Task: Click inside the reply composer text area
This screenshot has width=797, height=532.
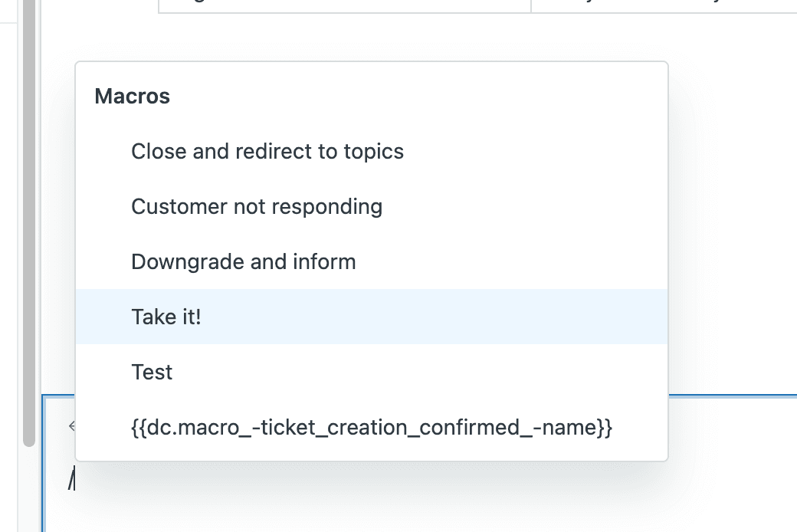Action: point(383,498)
